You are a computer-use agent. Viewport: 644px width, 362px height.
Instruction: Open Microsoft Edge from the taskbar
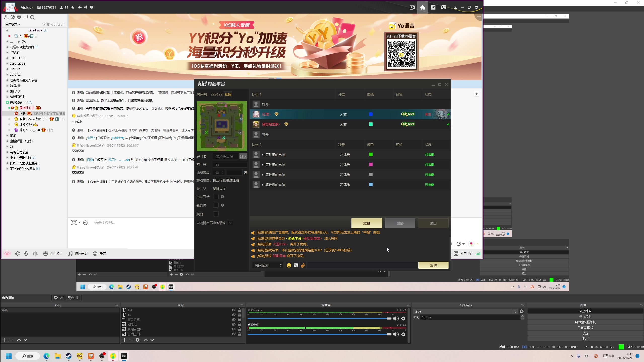click(47, 356)
